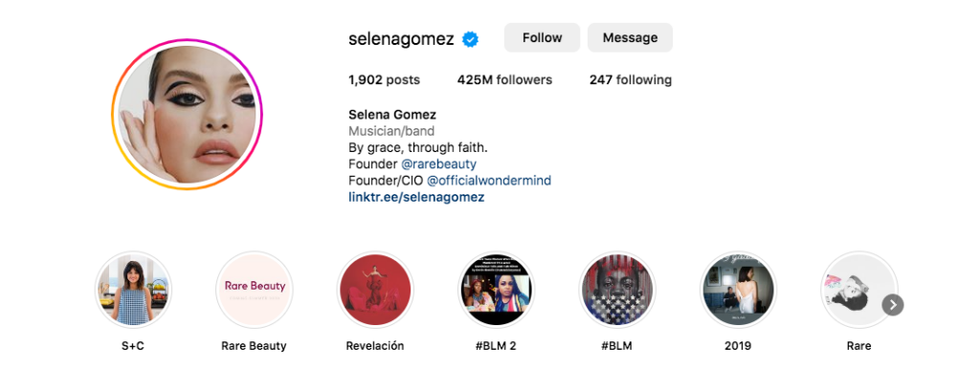
Task: Show more highlights with the right arrow
Action: pos(893,305)
